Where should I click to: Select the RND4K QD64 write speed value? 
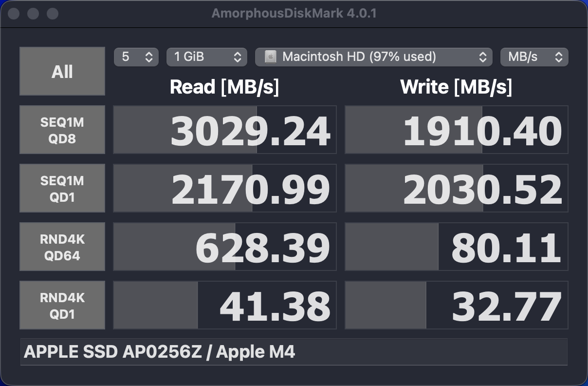[457, 246]
